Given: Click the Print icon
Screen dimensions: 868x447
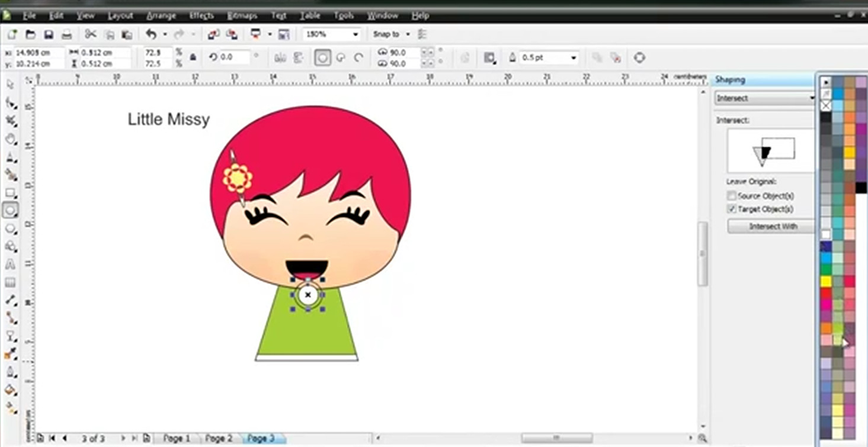Looking at the screenshot, I should [x=67, y=34].
